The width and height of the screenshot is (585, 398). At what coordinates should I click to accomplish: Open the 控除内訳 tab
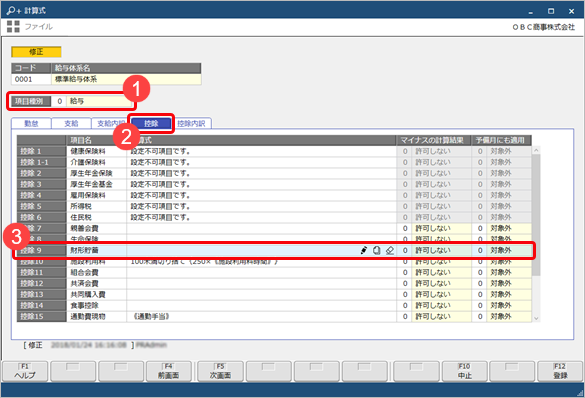(x=191, y=123)
